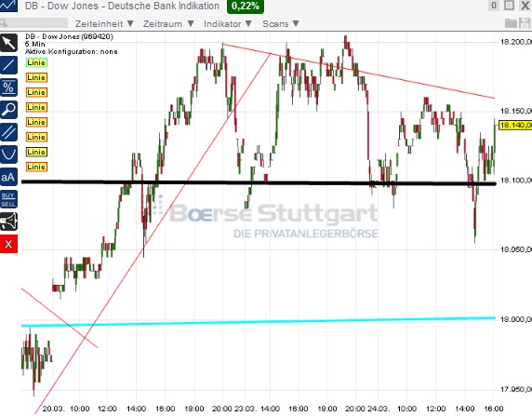Screen dimensions: 532x416
Task: Click the 18.000,00 price axis label
Action: pos(516,319)
